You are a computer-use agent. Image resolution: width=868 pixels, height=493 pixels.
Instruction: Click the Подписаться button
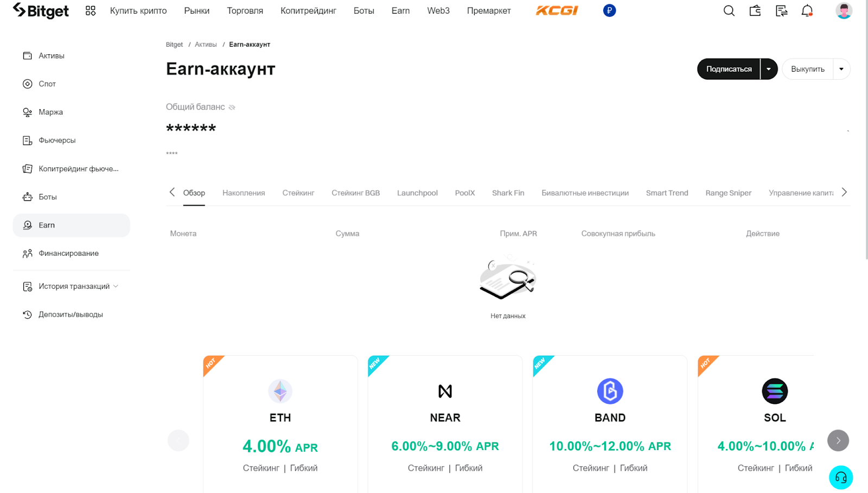click(x=729, y=69)
